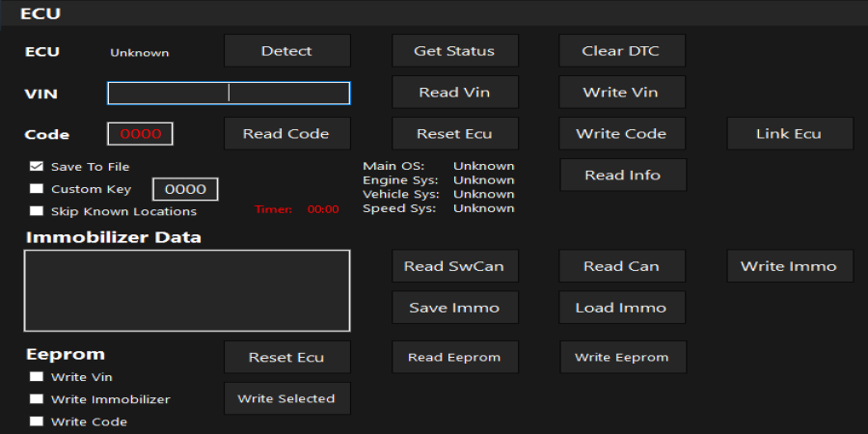
Task: Click the Read Code button
Action: (286, 134)
